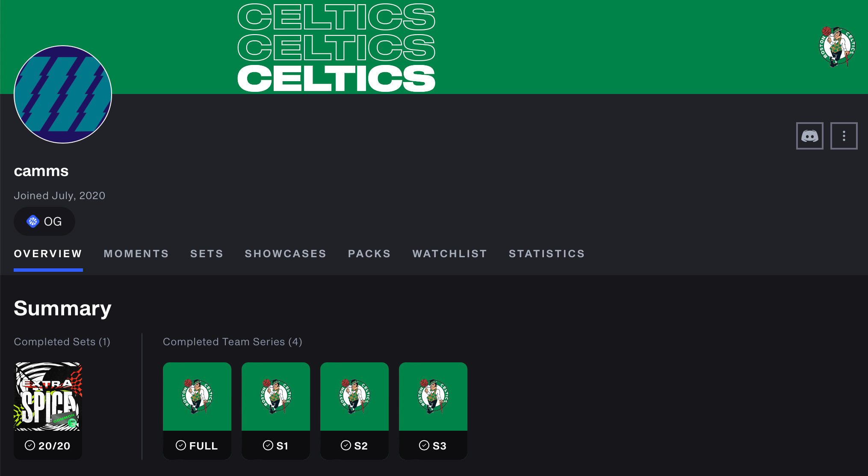View the Statistics tab

546,254
